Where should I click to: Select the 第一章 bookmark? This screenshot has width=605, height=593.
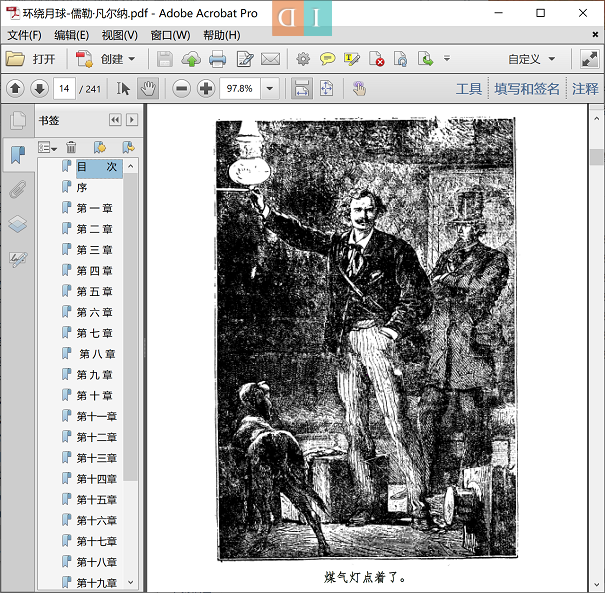(95, 208)
